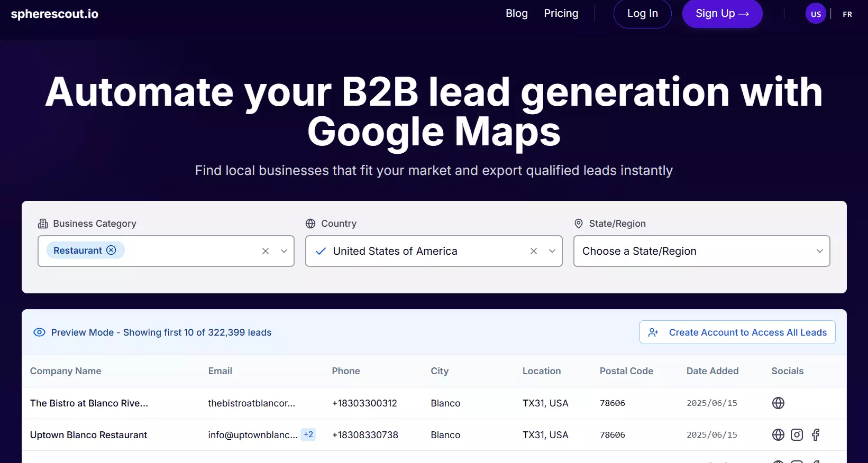Click the Preview Mode eye icon
The width and height of the screenshot is (868, 463).
pos(39,332)
